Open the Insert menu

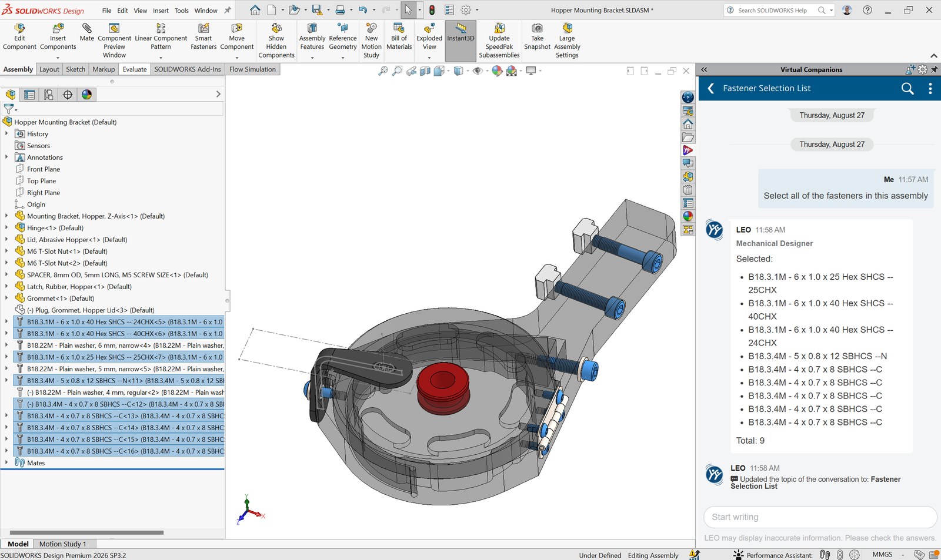pyautogui.click(x=161, y=11)
